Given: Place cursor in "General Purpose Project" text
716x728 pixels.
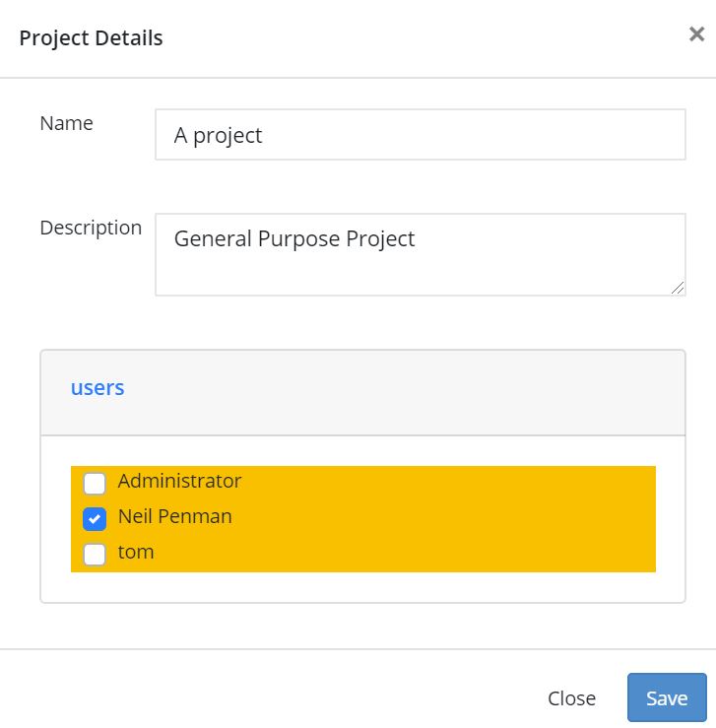Looking at the screenshot, I should (294, 238).
